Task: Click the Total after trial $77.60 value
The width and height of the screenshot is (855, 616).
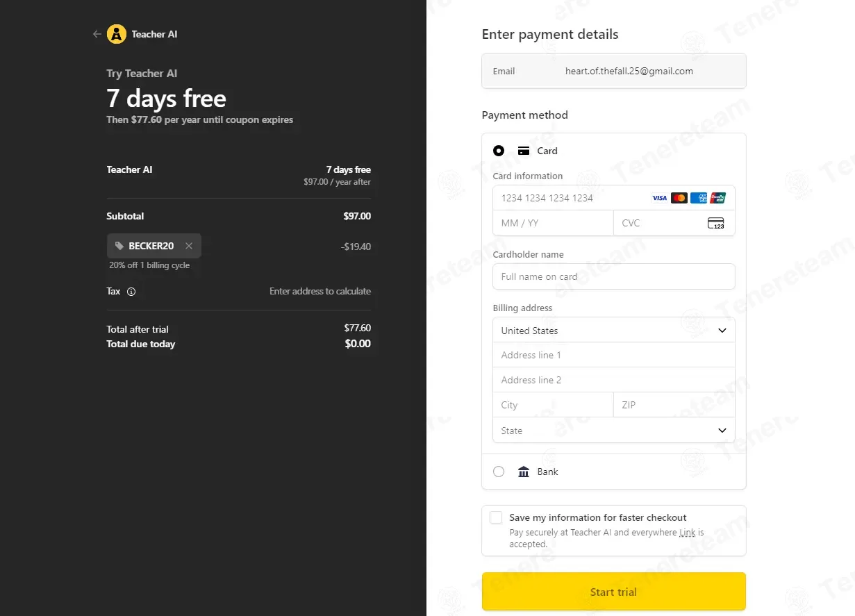Action: click(x=358, y=328)
